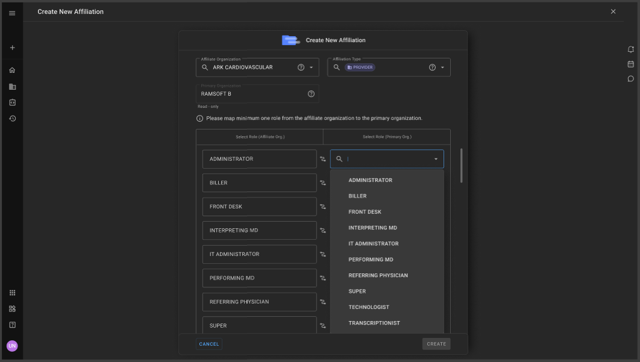Click the plus add icon in the sidebar
The width and height of the screenshot is (640, 362).
point(12,48)
